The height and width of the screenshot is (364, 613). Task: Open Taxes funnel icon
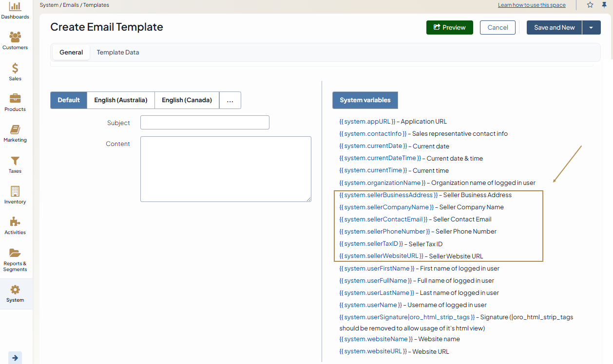point(15,161)
